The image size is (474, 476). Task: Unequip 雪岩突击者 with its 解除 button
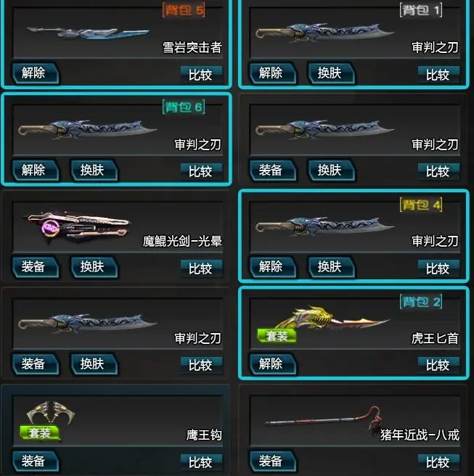(36, 73)
